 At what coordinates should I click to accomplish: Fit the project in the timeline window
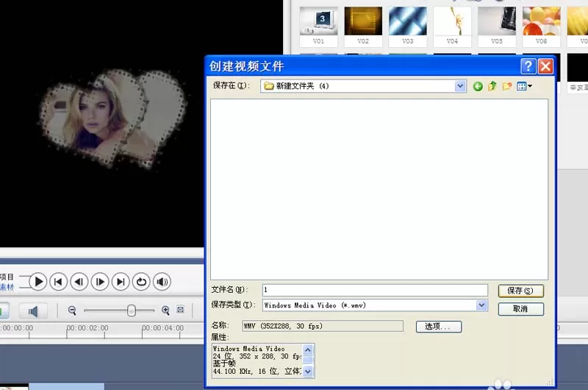tap(180, 310)
